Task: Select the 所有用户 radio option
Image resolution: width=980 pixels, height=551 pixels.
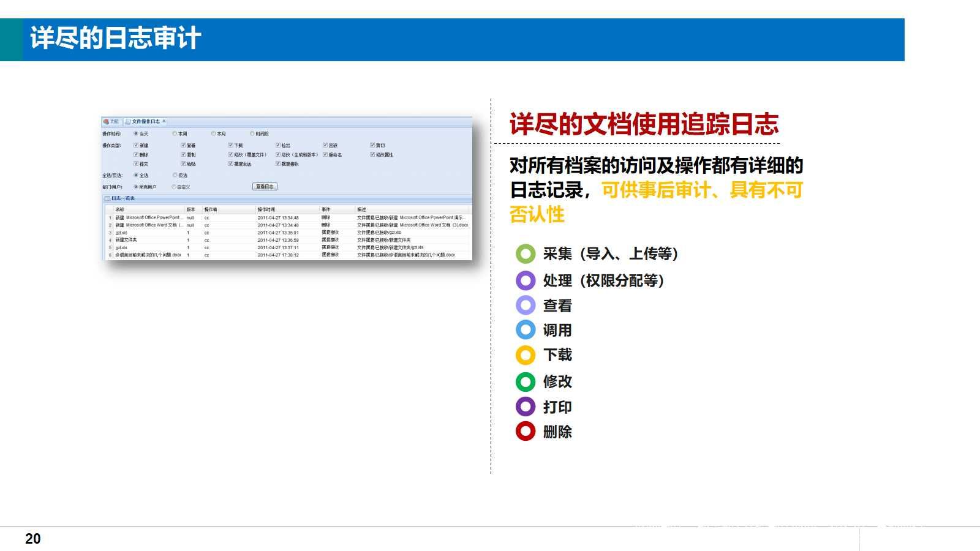Action: (136, 187)
